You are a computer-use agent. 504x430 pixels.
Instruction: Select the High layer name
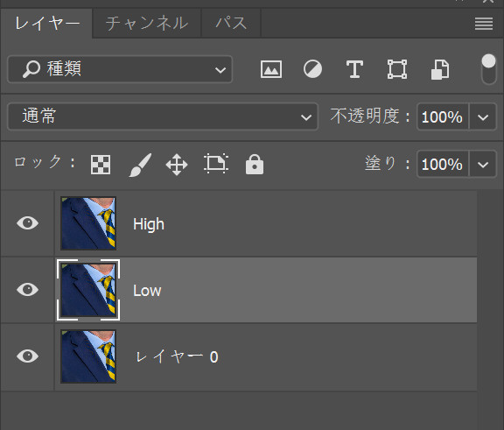point(149,224)
